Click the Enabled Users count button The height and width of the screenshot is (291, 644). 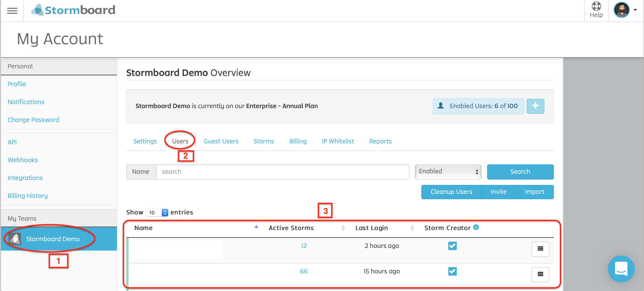coord(478,106)
